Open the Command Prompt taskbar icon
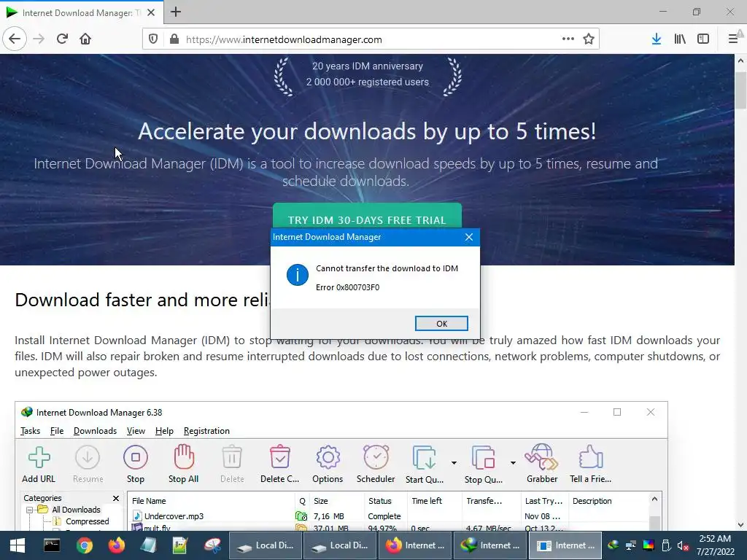The width and height of the screenshot is (747, 560). point(52,545)
